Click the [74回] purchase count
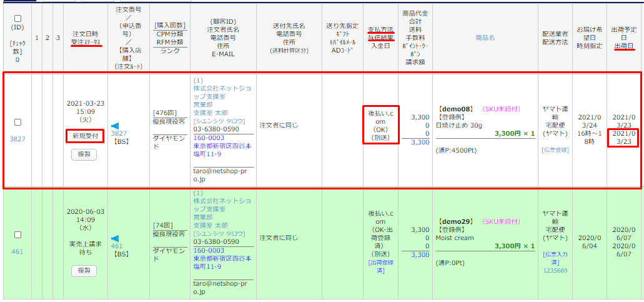 tap(162, 225)
